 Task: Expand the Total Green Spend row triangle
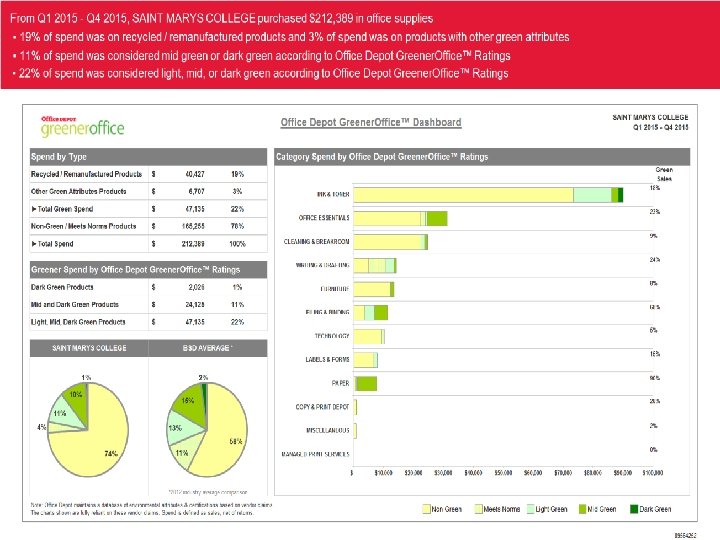[x=34, y=209]
